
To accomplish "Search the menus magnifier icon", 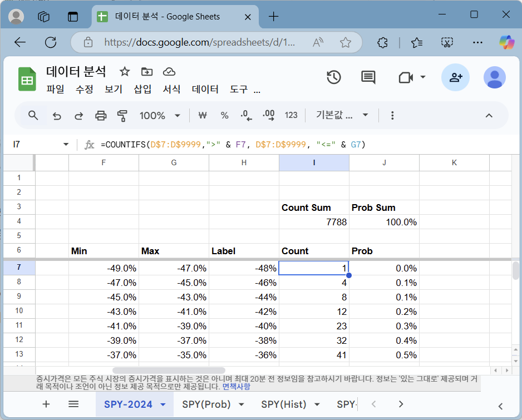I will (x=33, y=116).
